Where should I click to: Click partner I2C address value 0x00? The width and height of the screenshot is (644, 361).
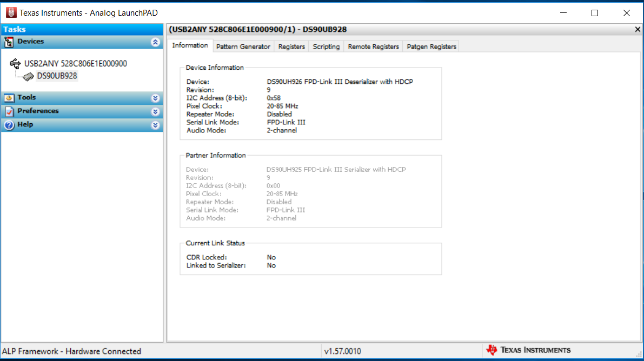pyautogui.click(x=273, y=185)
